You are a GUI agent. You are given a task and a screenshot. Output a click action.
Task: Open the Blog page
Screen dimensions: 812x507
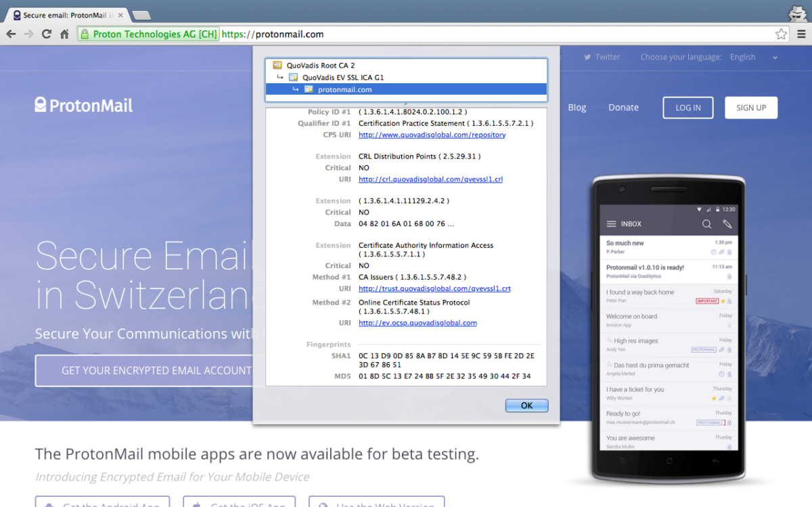(x=577, y=107)
